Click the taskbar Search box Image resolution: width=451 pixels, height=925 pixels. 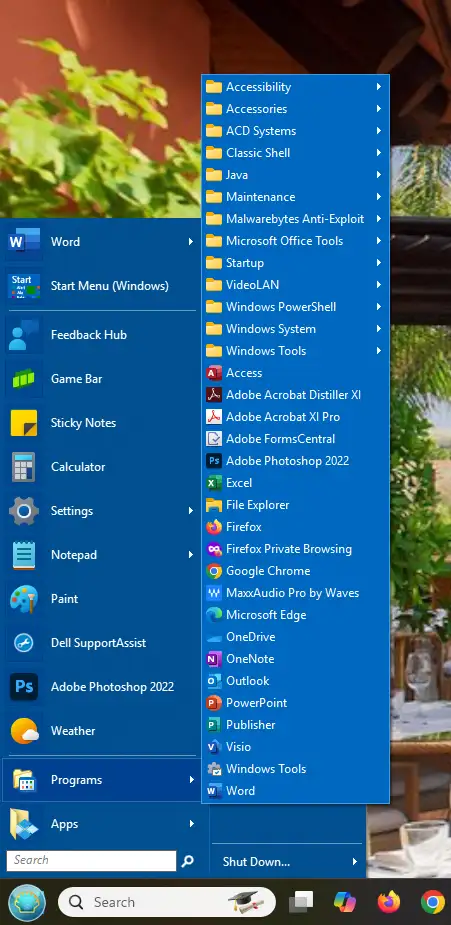tap(167, 902)
